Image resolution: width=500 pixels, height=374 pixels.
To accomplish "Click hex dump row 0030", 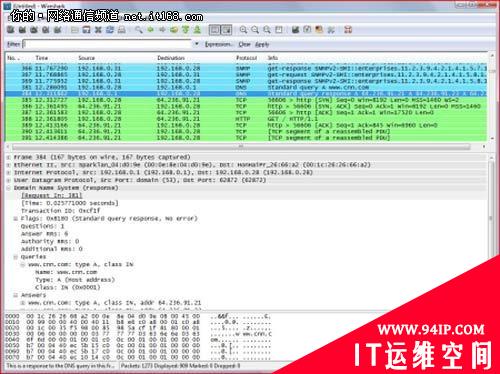I will pyautogui.click(x=138, y=334).
